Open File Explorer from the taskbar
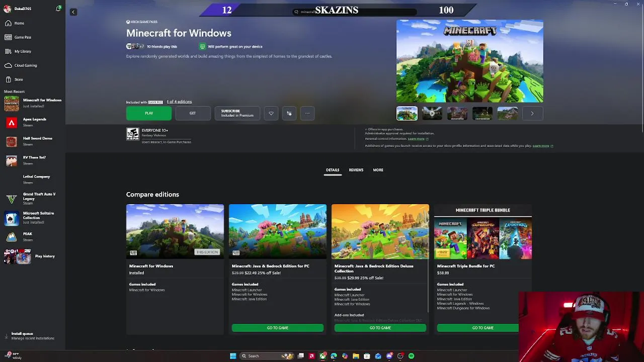 [356, 356]
